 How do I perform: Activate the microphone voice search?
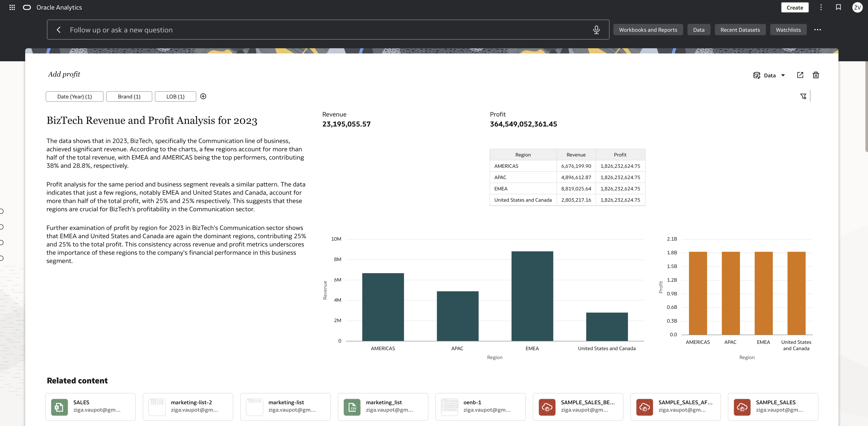click(596, 30)
